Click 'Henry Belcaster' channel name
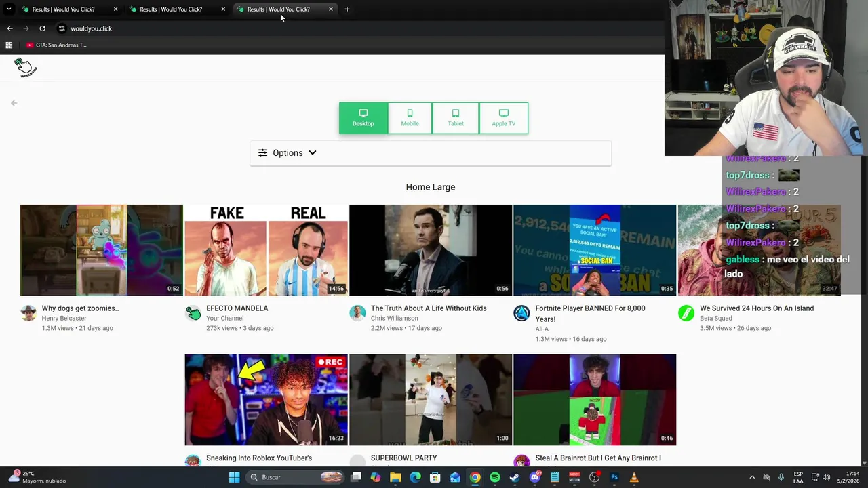 tap(64, 318)
